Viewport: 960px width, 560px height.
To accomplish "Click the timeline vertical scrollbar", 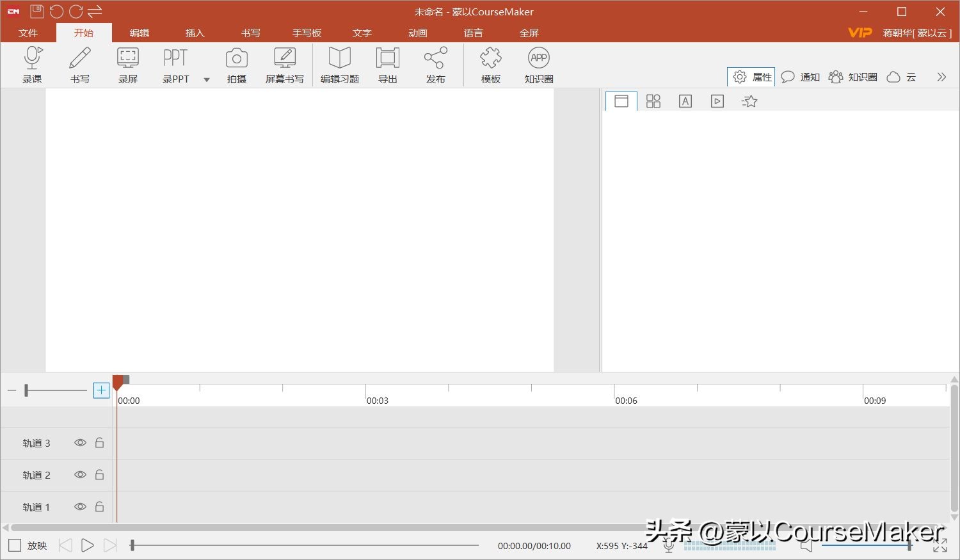I will click(954, 448).
